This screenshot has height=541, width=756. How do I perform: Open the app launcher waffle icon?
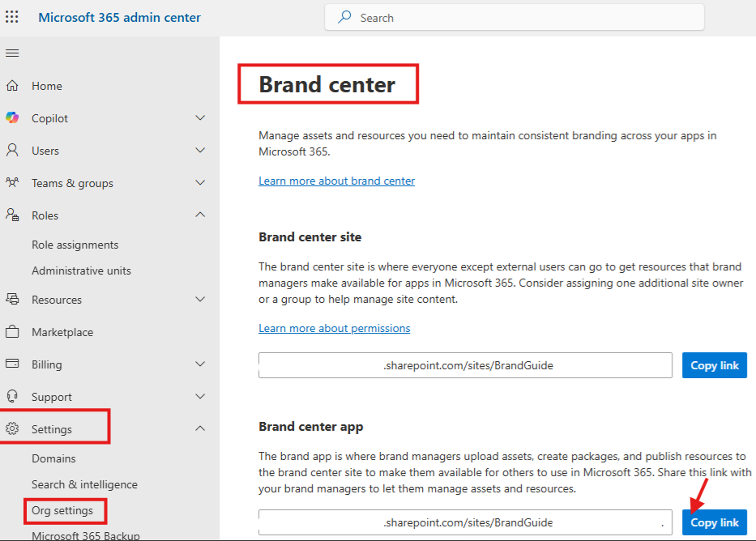(x=12, y=17)
